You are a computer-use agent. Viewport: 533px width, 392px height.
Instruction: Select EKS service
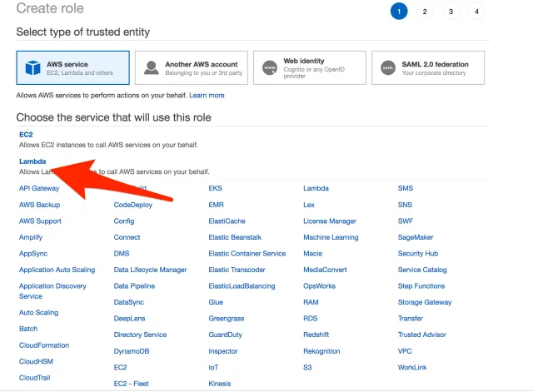click(215, 188)
